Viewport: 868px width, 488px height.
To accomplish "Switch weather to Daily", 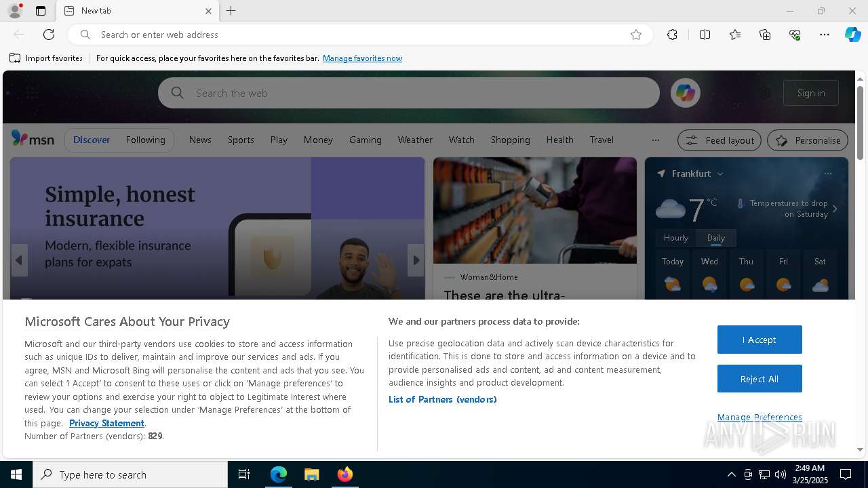I will 716,238.
